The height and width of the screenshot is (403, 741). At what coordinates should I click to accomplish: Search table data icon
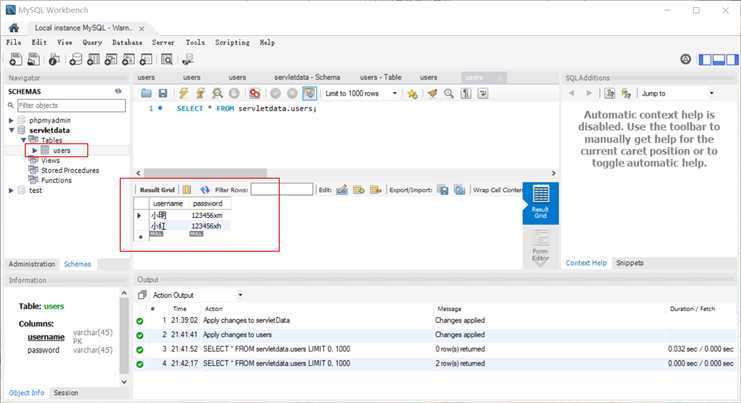(166, 59)
